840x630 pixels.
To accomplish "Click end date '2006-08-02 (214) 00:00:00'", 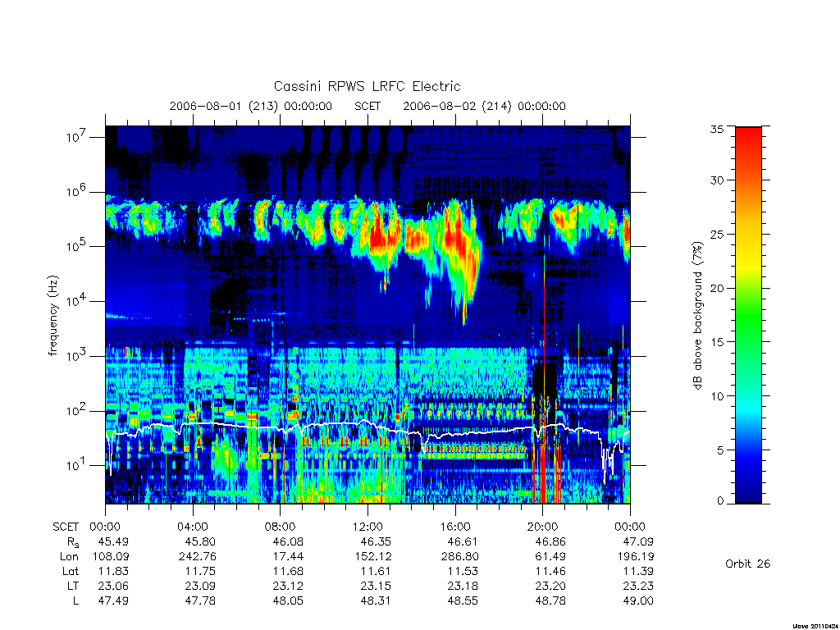I will pyautogui.click(x=484, y=106).
